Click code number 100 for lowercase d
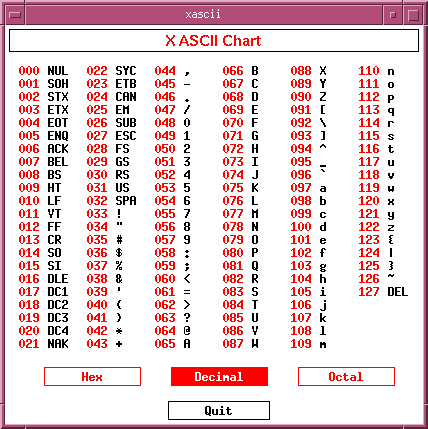 [301, 227]
